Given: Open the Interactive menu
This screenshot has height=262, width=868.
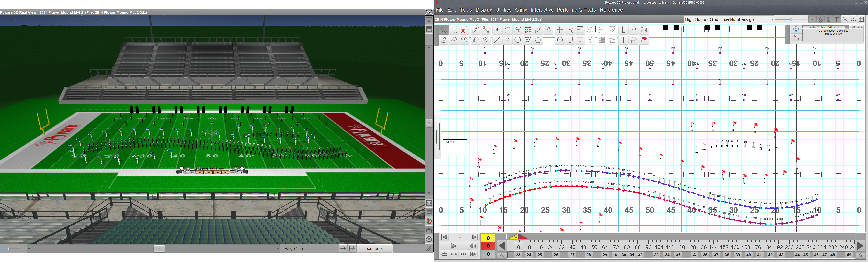Looking at the screenshot, I should click(x=542, y=10).
